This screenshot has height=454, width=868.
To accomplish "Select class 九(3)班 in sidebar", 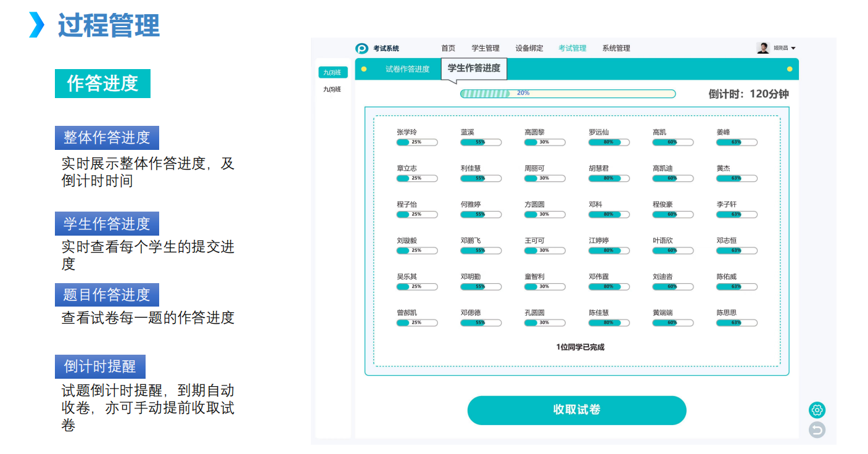I will [333, 73].
